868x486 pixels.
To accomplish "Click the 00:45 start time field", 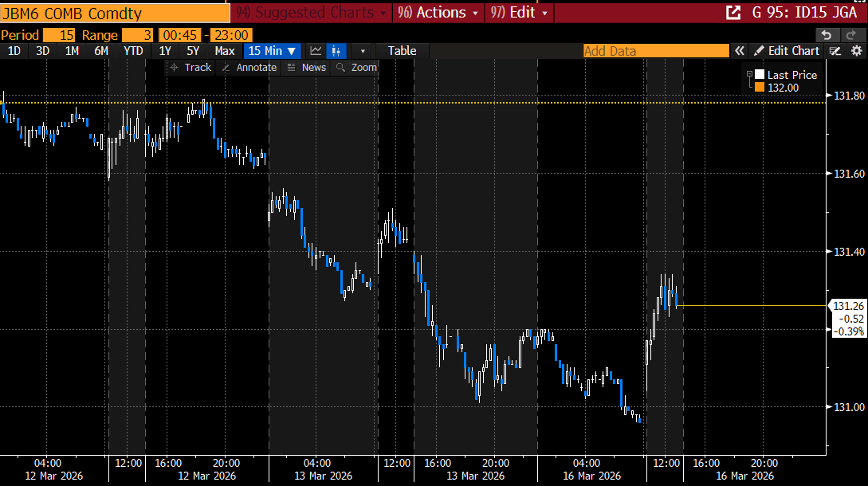I will [179, 35].
